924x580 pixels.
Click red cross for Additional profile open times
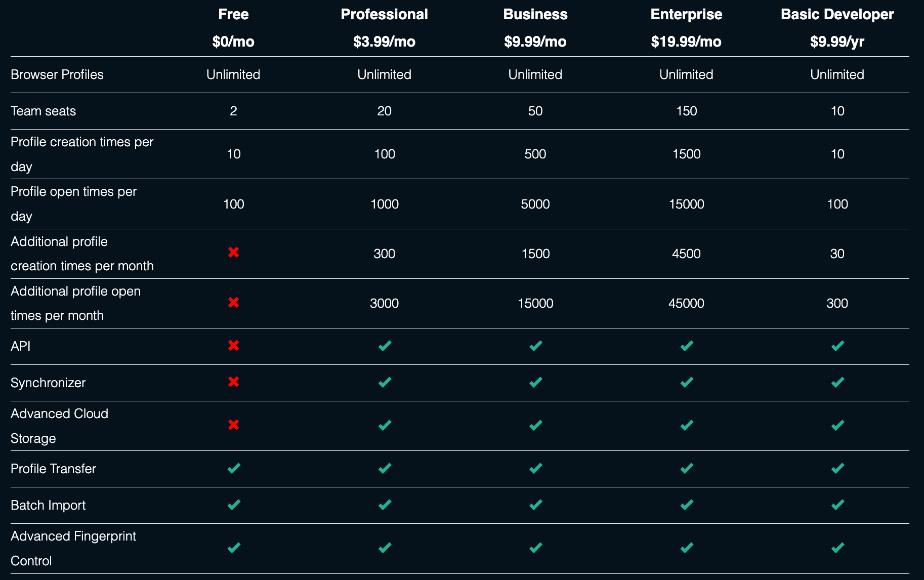(x=233, y=303)
